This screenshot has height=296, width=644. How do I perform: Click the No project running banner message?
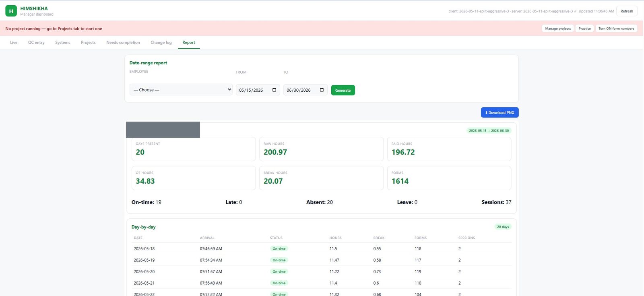[54, 29]
